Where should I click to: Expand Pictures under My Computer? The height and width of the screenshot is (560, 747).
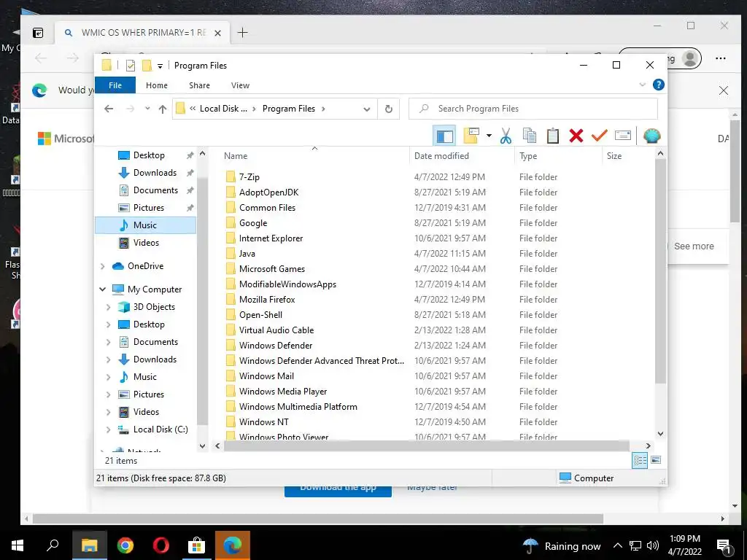(x=108, y=394)
